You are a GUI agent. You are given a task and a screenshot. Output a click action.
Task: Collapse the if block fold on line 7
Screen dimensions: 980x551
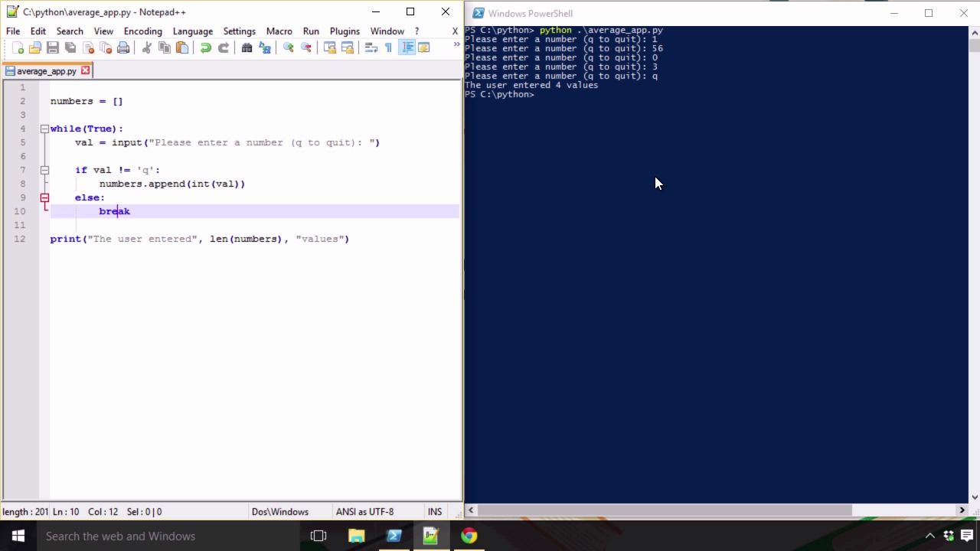point(44,170)
